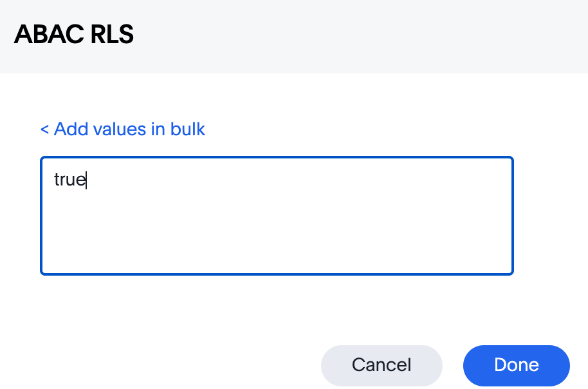The image size is (588, 389).
Task: Return to single value entry via back link
Action: [x=122, y=129]
